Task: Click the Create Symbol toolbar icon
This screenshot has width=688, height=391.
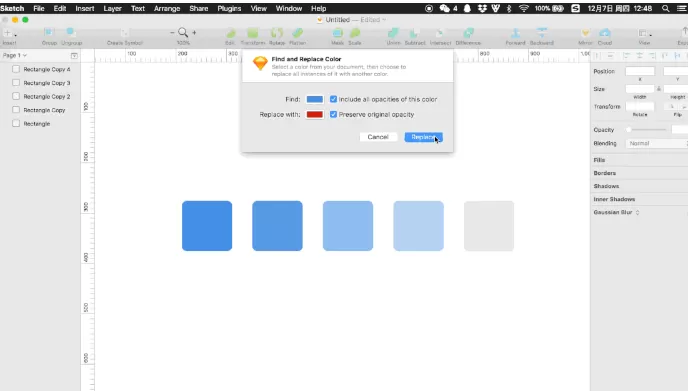Action: [125, 33]
